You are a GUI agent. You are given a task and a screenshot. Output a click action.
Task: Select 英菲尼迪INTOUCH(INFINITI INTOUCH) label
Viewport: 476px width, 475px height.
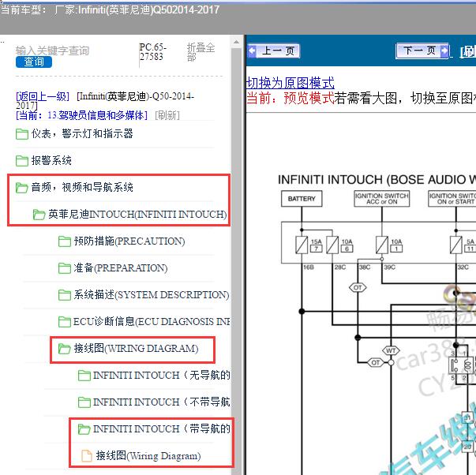click(x=137, y=215)
